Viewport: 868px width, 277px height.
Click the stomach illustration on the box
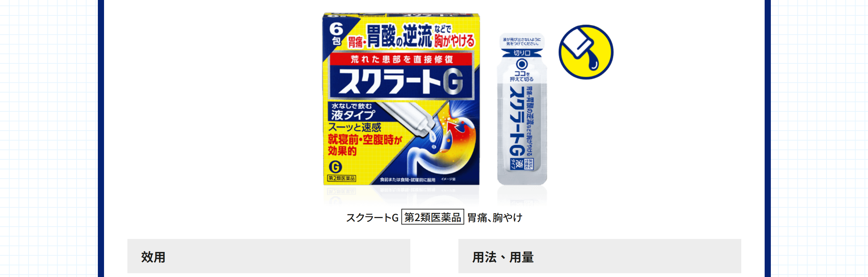pos(443,141)
